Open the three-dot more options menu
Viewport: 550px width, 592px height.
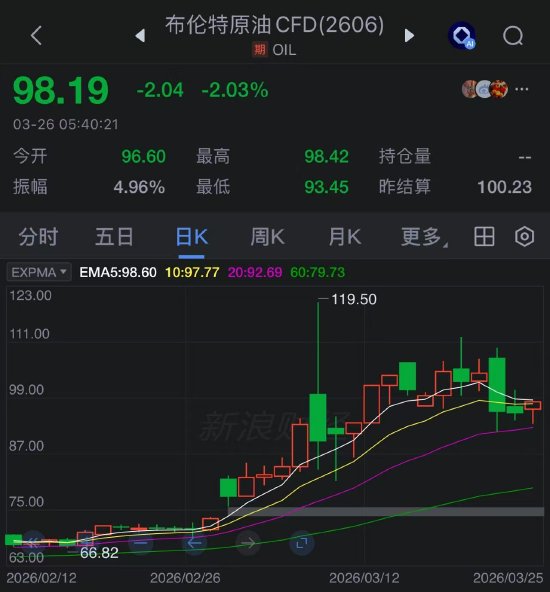522,89
